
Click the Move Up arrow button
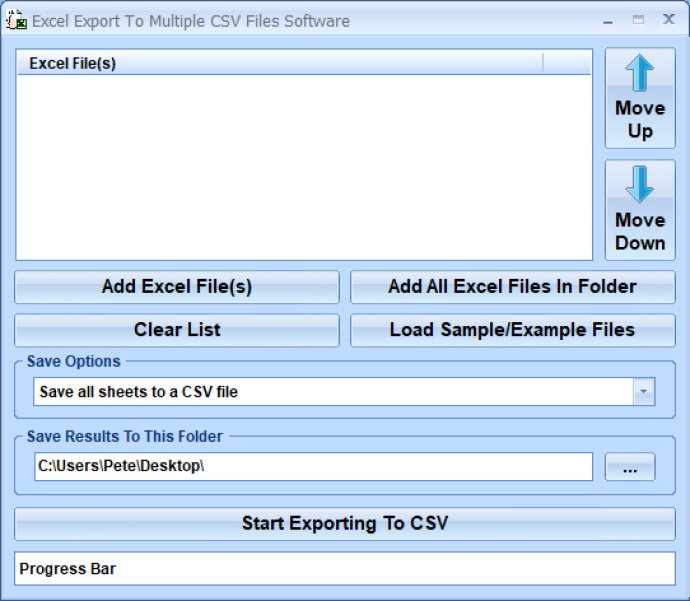(x=640, y=98)
